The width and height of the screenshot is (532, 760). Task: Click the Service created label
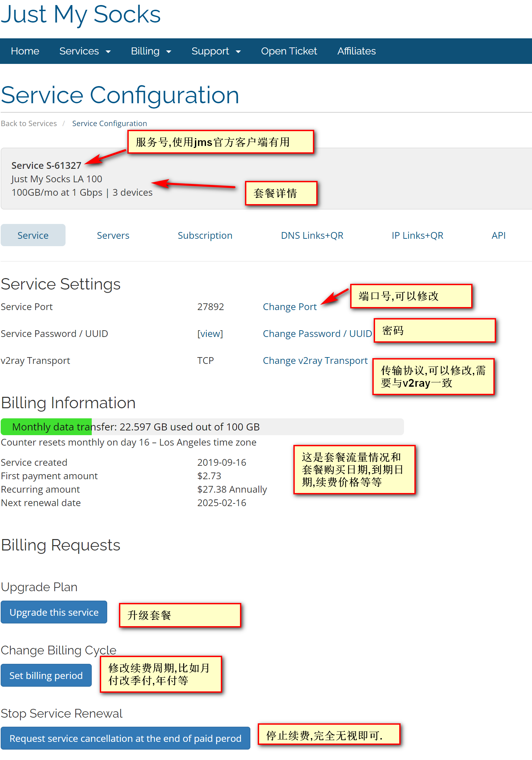(34, 462)
